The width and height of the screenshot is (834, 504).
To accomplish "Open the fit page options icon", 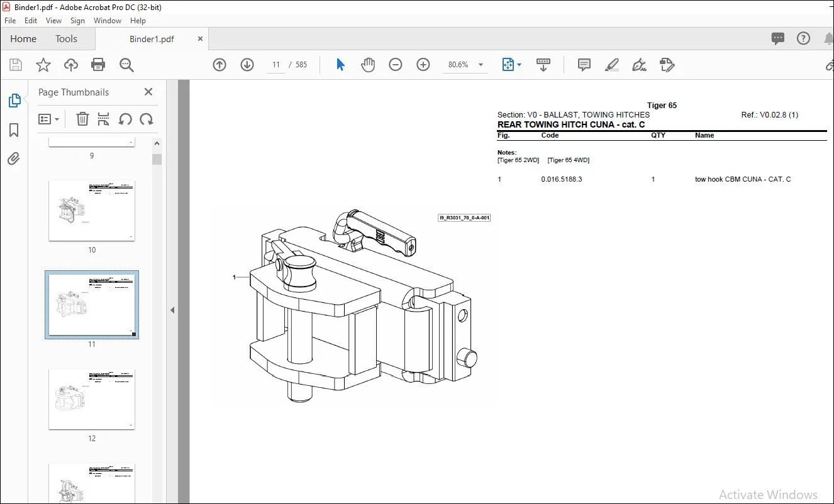I will 508,65.
